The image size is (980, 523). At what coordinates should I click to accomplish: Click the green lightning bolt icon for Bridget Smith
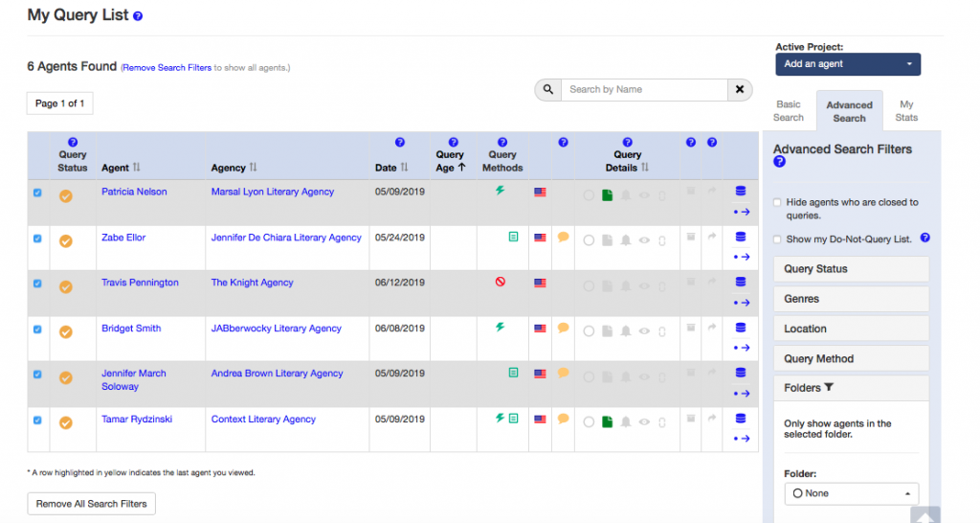(500, 328)
